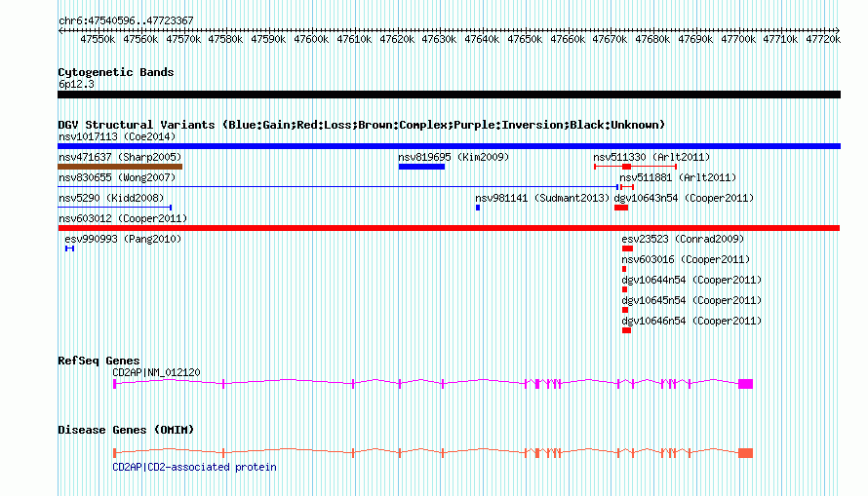Click the large orange last exon in OMIM track

(x=746, y=453)
